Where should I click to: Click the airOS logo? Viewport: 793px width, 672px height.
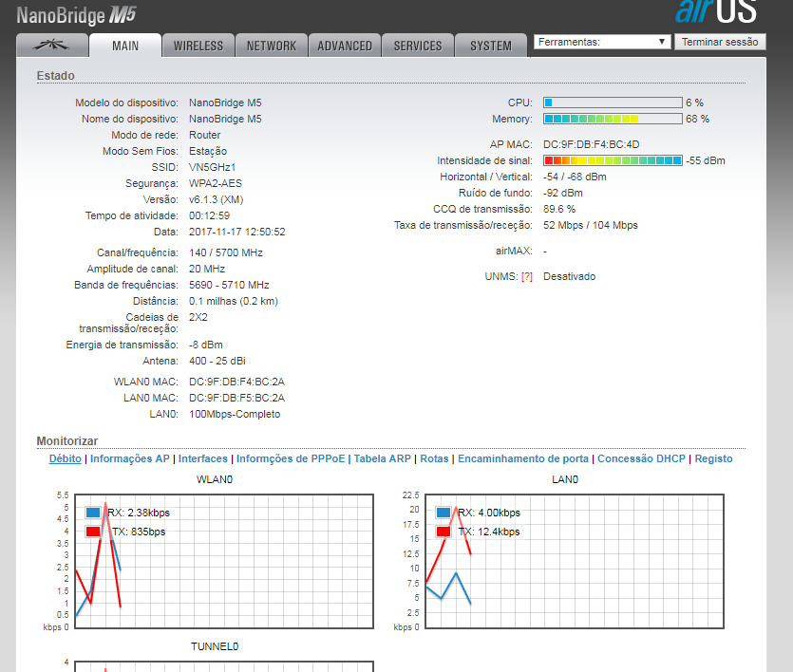pyautogui.click(x=716, y=11)
